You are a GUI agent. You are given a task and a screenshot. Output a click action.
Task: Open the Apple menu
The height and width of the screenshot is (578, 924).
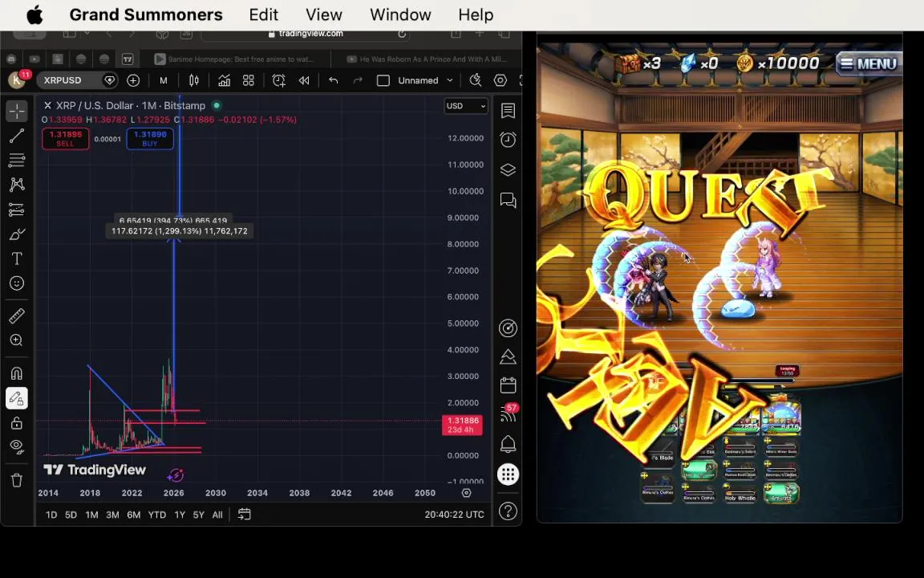(34, 14)
